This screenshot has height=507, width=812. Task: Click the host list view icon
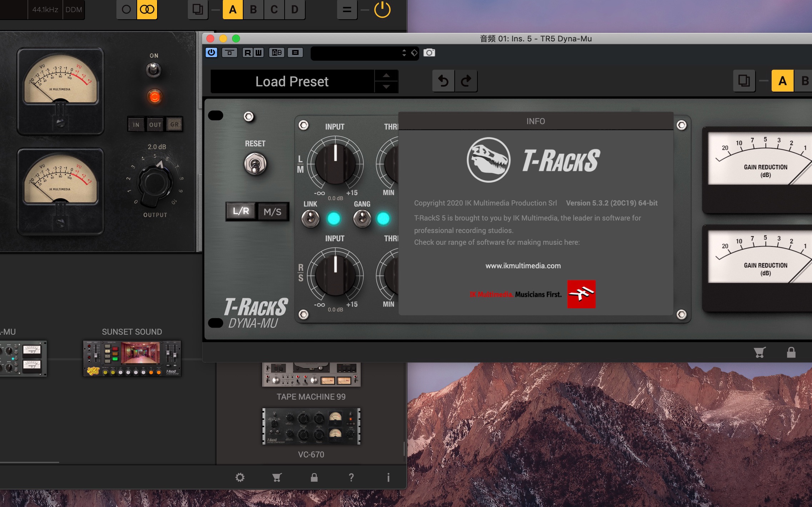pyautogui.click(x=295, y=53)
